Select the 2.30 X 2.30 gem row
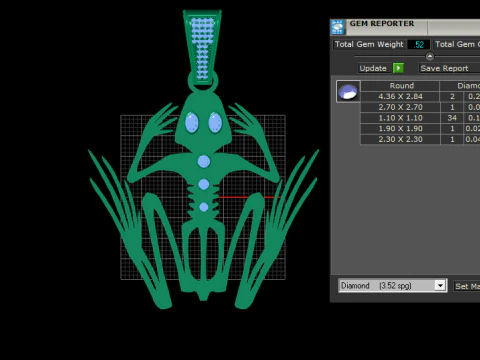480x360 pixels. coord(420,139)
